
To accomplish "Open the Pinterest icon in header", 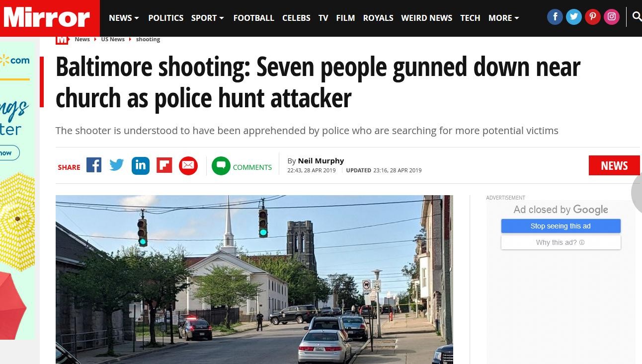I will pos(592,17).
